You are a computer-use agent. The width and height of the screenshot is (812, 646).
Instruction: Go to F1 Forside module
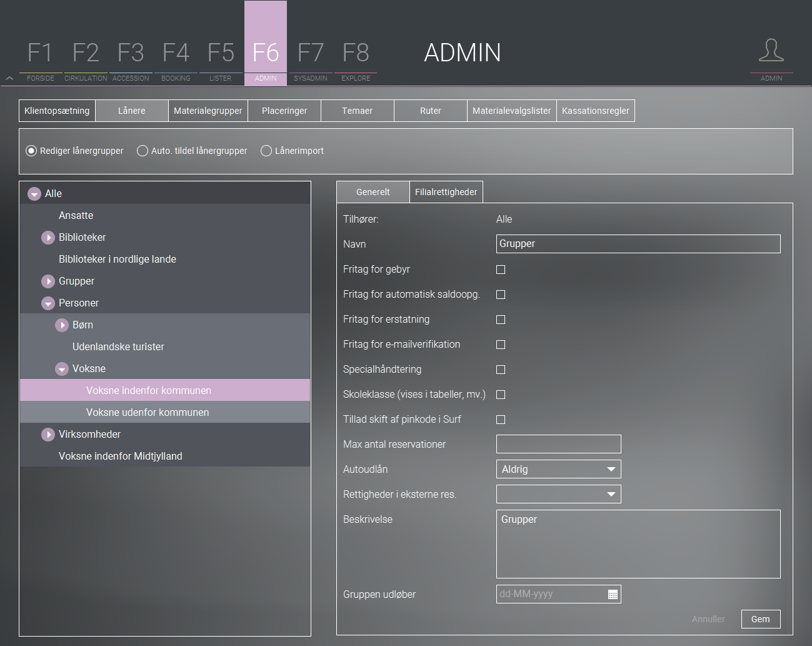[41, 60]
